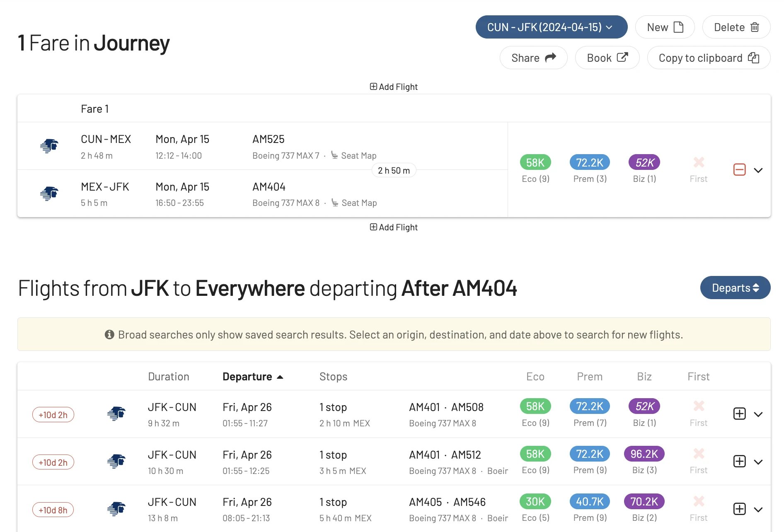784x532 pixels.
Task: Sort by Stops column
Action: point(333,376)
